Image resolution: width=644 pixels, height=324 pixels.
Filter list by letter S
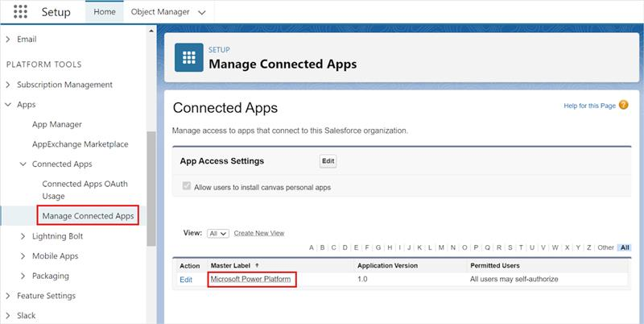(510, 247)
